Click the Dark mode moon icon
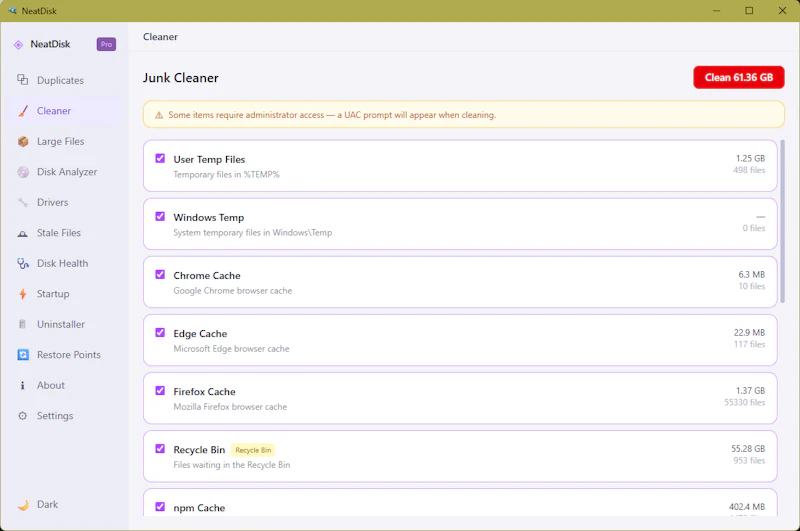The height and width of the screenshot is (531, 800). tap(23, 504)
